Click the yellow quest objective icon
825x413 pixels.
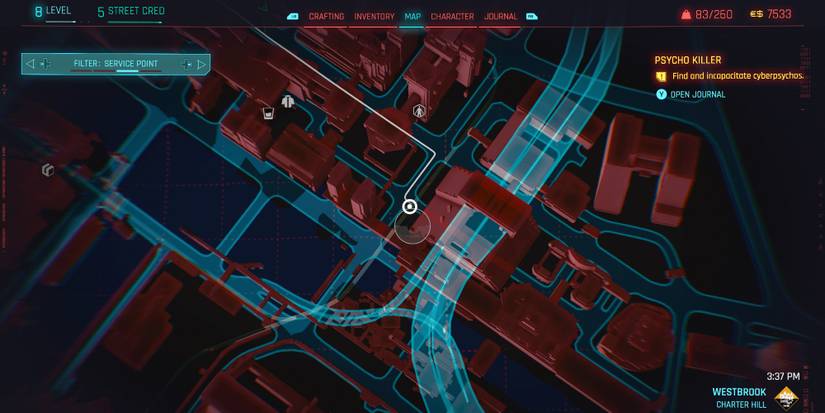click(x=661, y=77)
